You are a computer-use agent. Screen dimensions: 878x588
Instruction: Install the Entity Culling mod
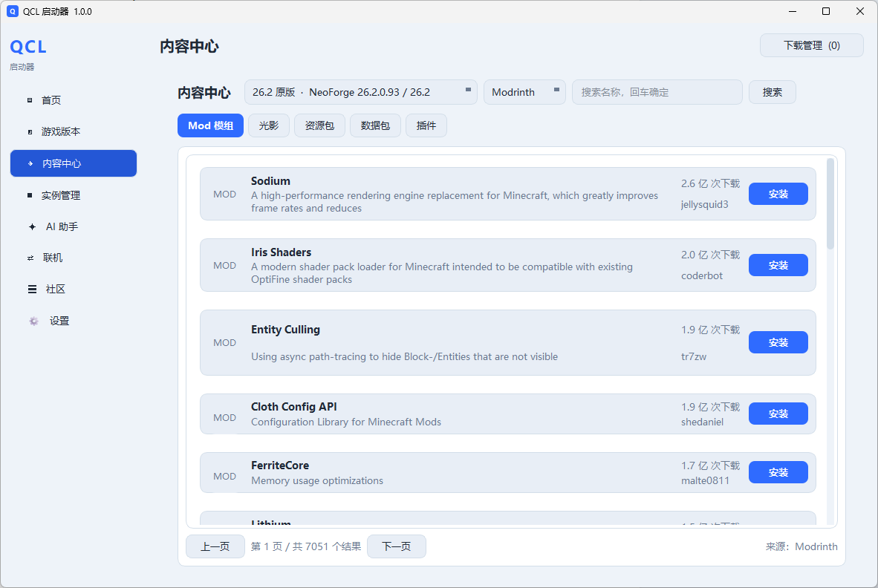(778, 342)
